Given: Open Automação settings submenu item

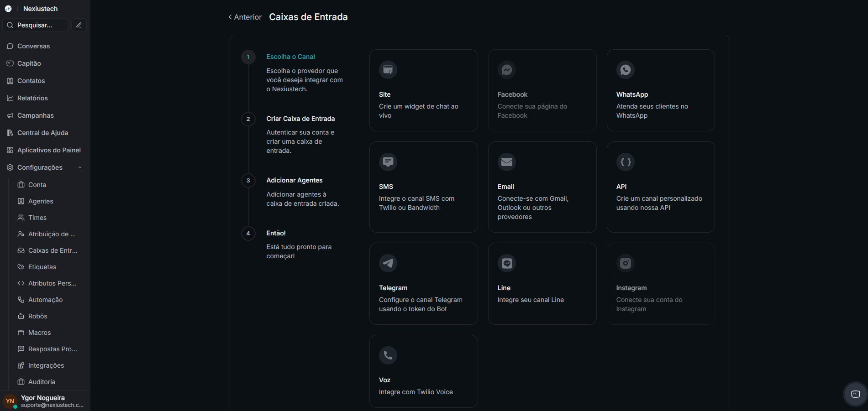Looking at the screenshot, I should coord(45,300).
